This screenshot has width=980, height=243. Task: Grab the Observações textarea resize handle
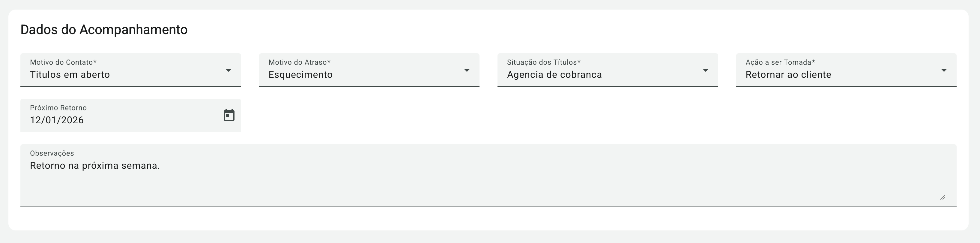942,198
